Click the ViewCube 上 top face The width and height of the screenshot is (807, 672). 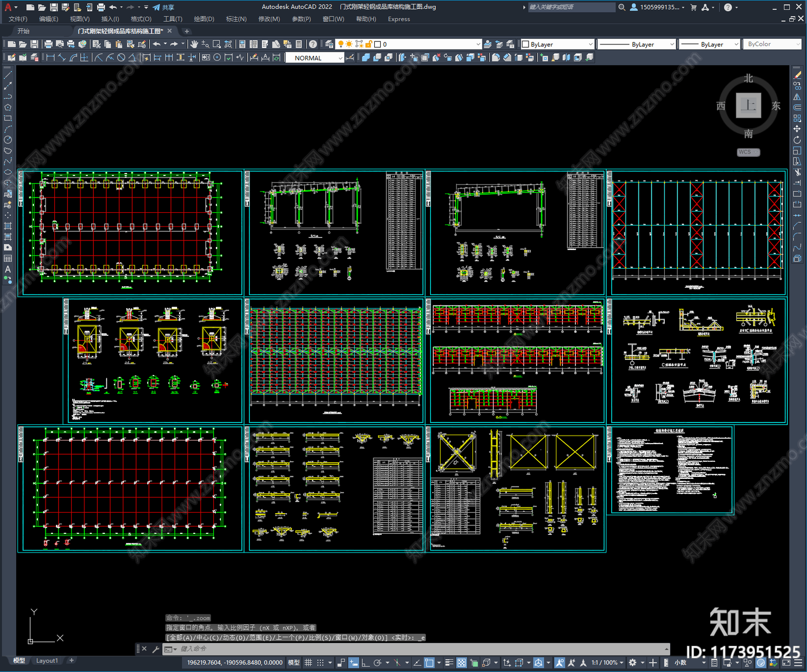[x=748, y=105]
